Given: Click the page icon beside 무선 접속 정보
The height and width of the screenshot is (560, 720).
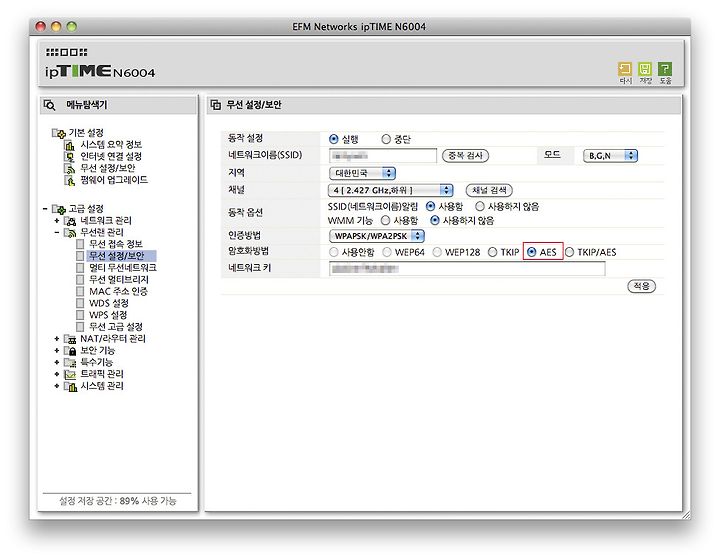Looking at the screenshot, I should pos(80,244).
